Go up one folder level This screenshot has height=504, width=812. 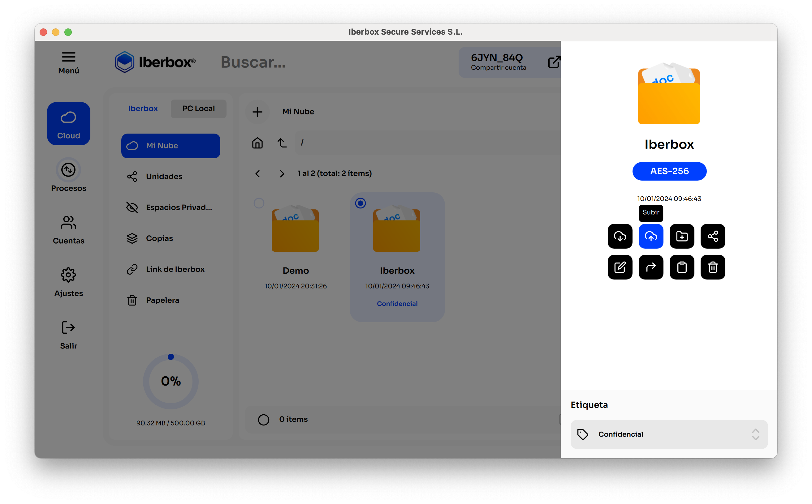click(282, 143)
